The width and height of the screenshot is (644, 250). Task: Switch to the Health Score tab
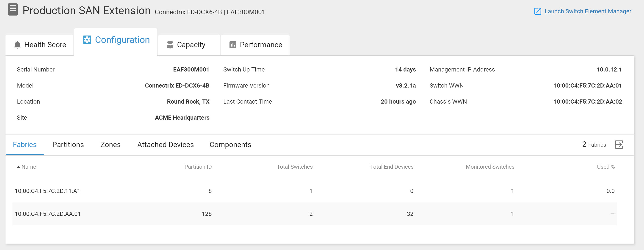(40, 45)
